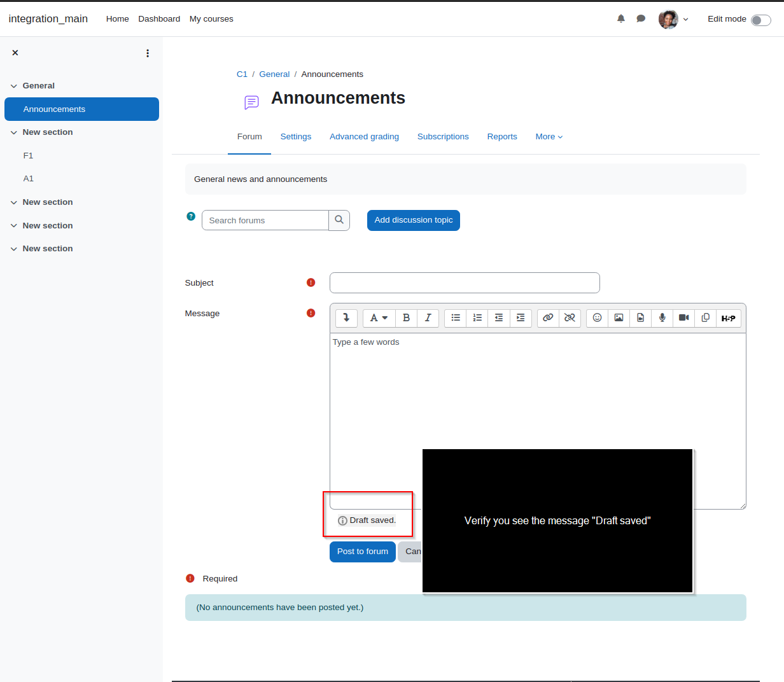This screenshot has width=784, height=682.
Task: Click the user profile avatar
Action: [x=668, y=19]
